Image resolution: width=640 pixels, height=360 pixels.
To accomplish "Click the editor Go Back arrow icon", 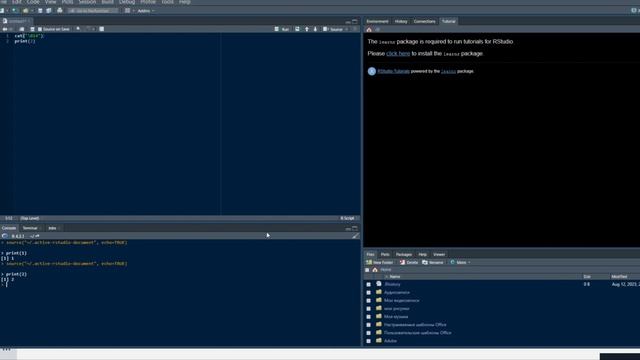I will (x=4, y=29).
